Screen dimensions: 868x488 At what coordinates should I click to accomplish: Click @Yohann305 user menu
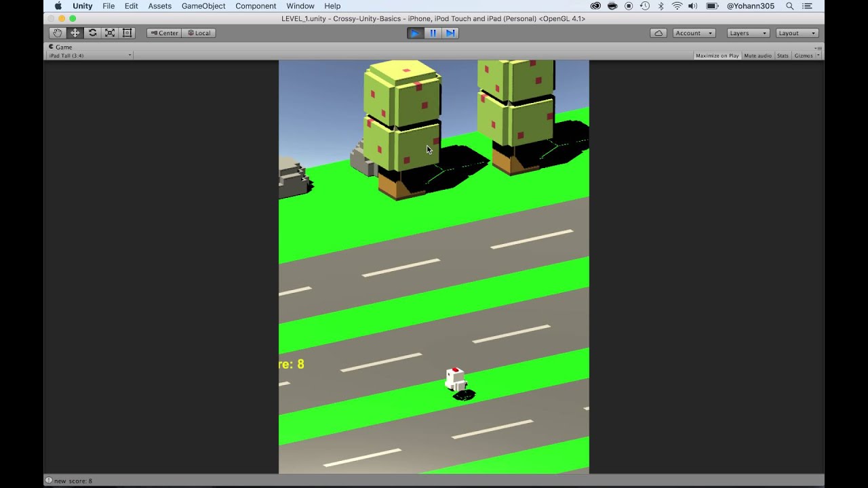pos(750,6)
